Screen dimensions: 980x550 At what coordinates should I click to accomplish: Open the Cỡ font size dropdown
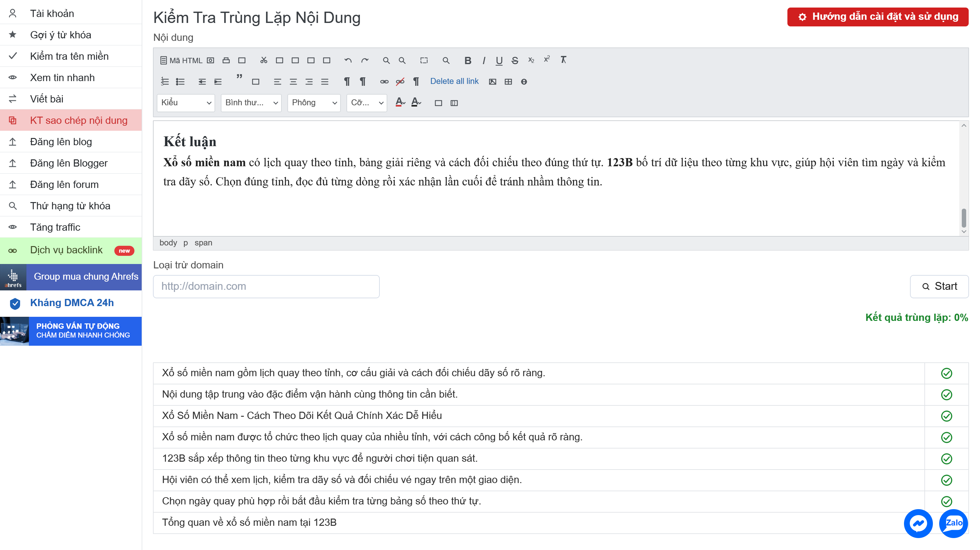(x=367, y=103)
